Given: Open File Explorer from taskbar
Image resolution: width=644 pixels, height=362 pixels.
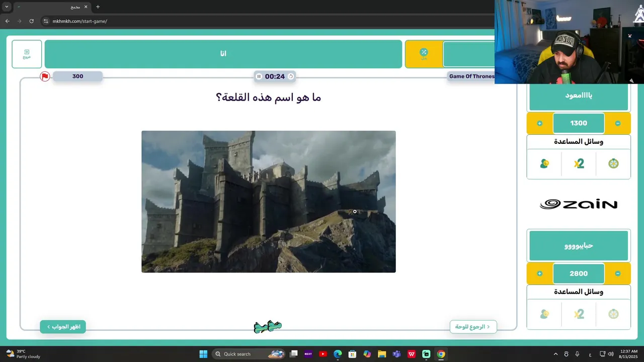Looking at the screenshot, I should tap(382, 354).
